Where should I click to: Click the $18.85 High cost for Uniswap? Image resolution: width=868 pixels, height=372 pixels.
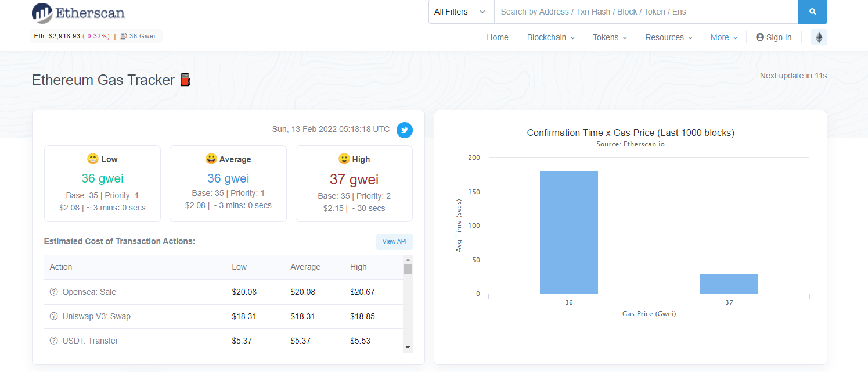(362, 316)
